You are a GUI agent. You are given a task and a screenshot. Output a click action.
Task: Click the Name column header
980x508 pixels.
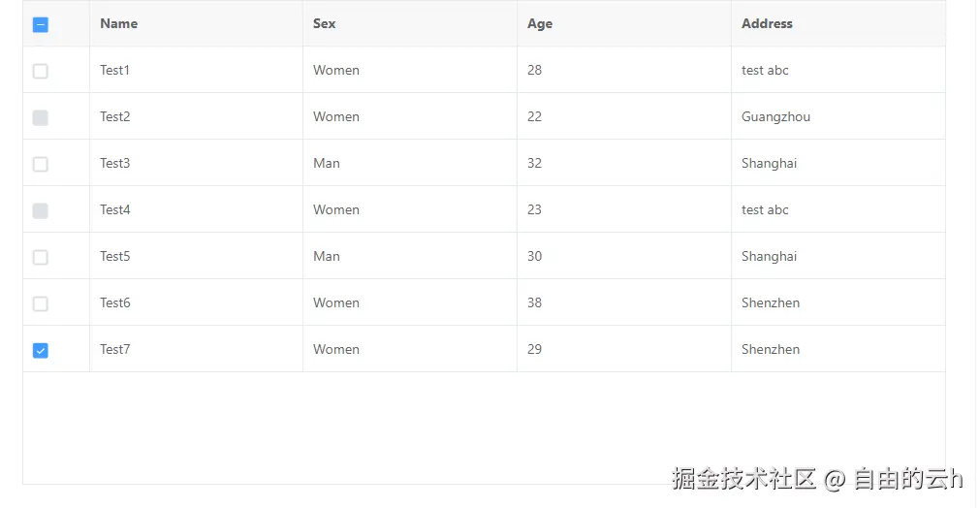119,23
